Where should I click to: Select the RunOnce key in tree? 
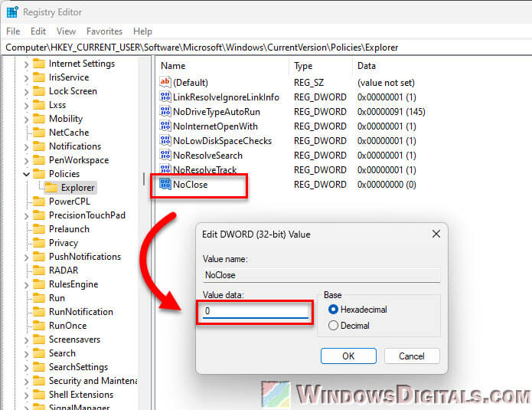point(68,326)
